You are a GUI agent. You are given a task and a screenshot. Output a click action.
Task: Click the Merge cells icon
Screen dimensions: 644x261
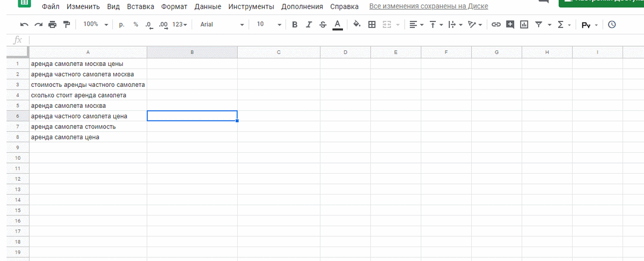pos(387,25)
